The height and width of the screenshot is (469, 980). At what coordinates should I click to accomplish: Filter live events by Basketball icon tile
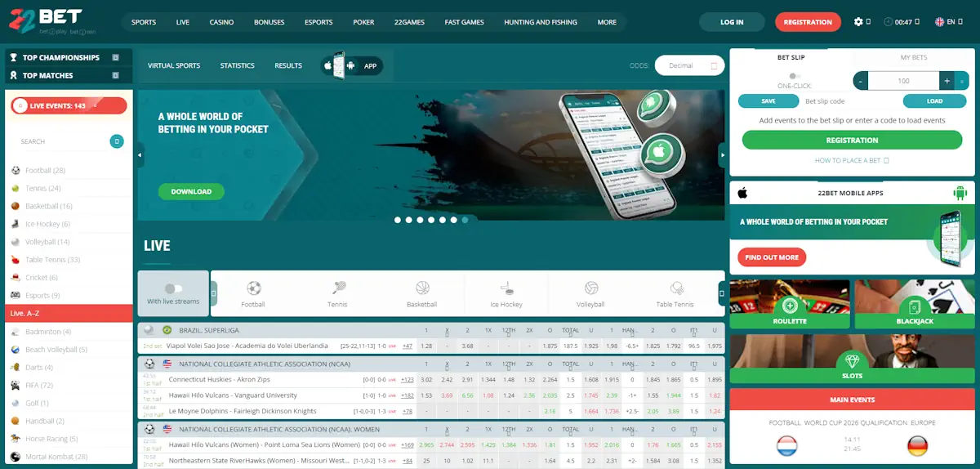422,293
